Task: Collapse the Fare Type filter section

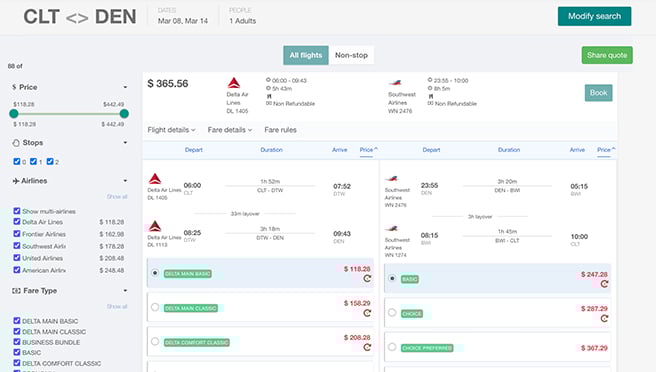Action: (125, 291)
